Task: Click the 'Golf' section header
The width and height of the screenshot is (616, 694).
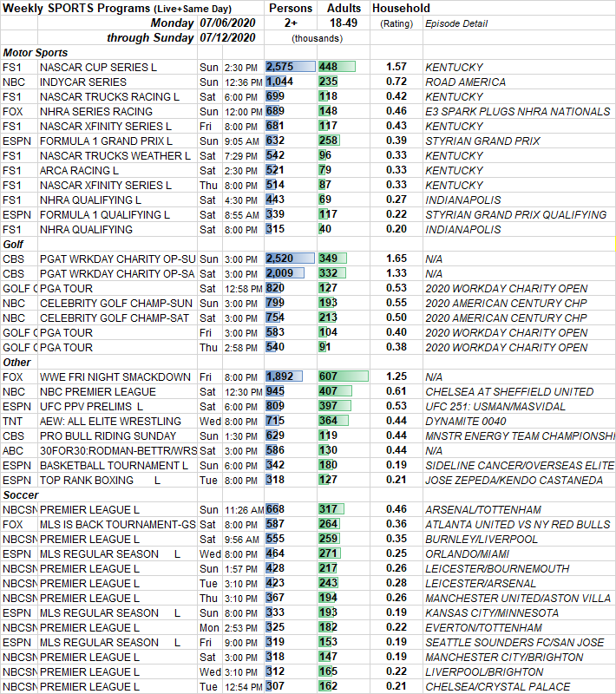Action: 13,245
